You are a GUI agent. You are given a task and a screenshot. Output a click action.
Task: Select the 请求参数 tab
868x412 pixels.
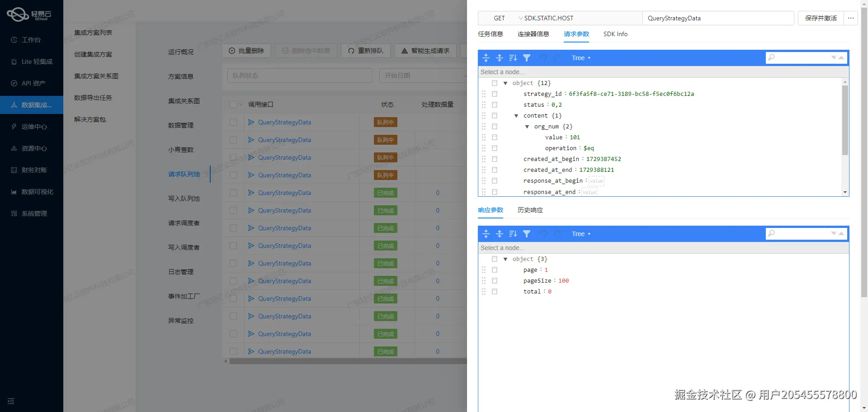(x=576, y=34)
